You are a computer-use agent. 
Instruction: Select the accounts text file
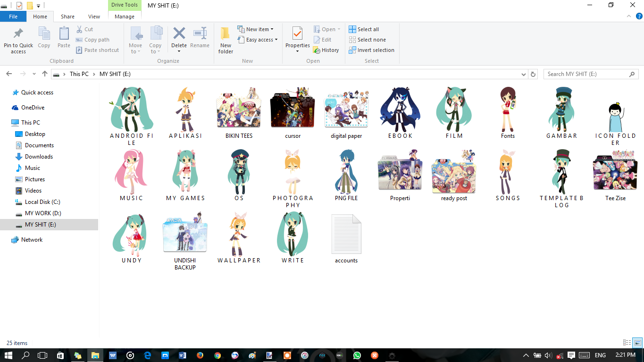click(x=346, y=238)
